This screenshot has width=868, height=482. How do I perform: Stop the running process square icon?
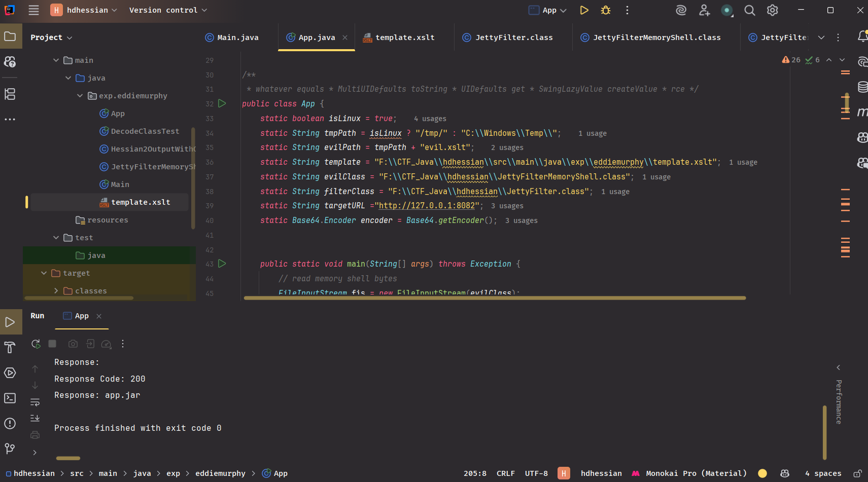tap(52, 344)
